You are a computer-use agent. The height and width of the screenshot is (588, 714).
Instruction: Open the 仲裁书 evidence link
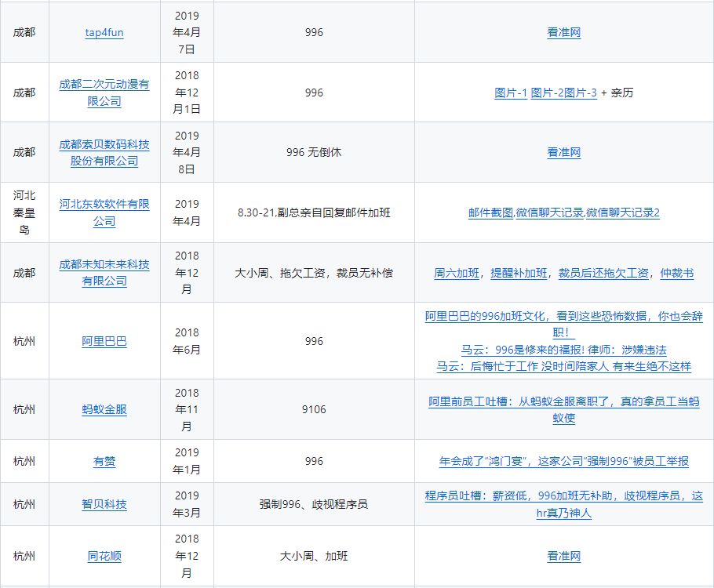click(x=677, y=273)
